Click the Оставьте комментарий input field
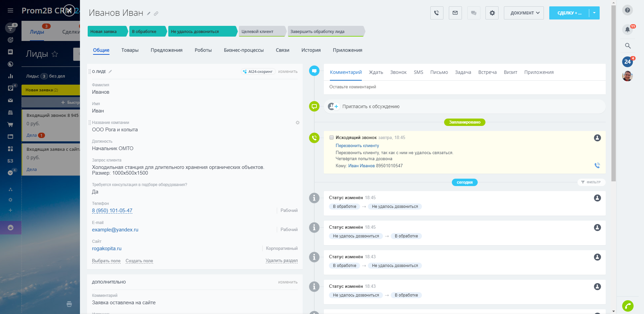644x314 pixels. click(x=464, y=87)
